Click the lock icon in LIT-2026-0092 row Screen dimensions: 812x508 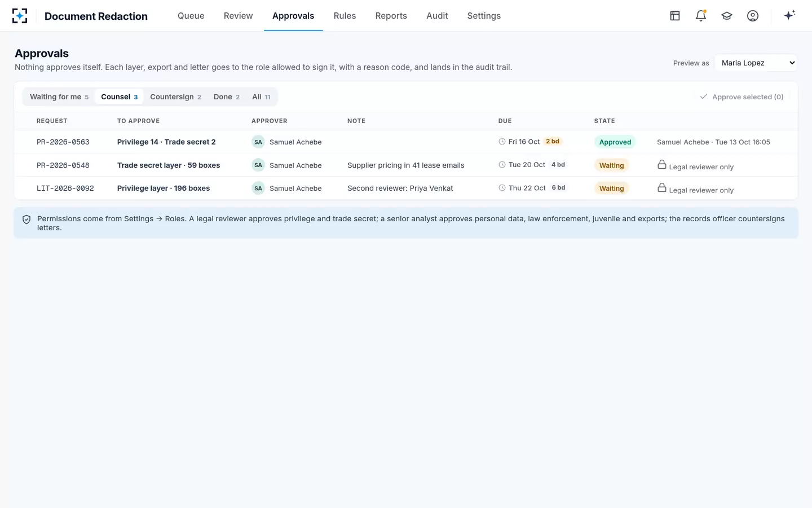pos(662,187)
